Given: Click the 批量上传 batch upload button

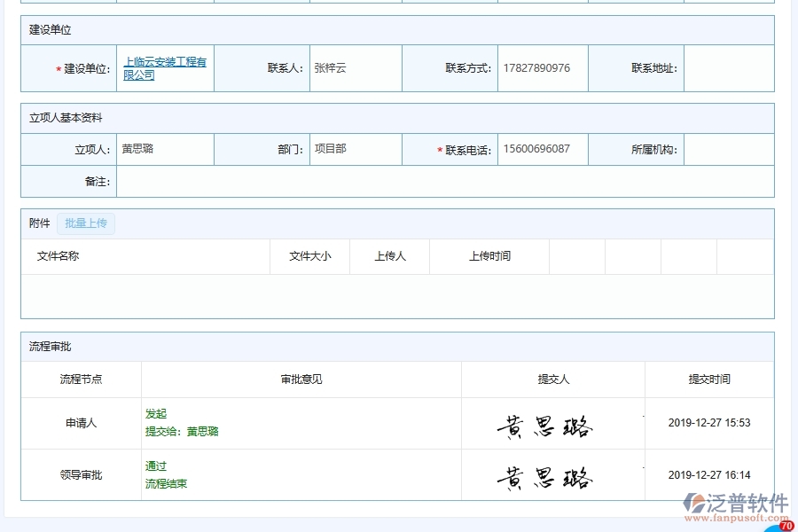Looking at the screenshot, I should click(86, 223).
